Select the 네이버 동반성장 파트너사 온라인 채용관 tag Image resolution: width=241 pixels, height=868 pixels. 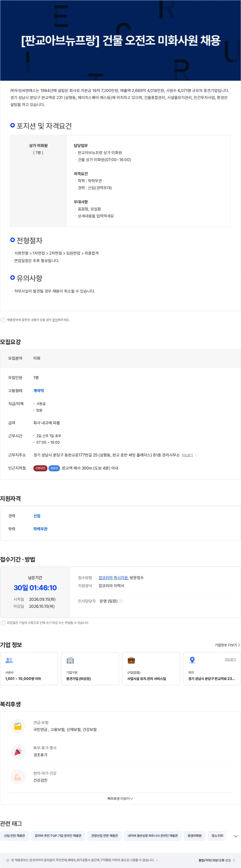[153, 836]
